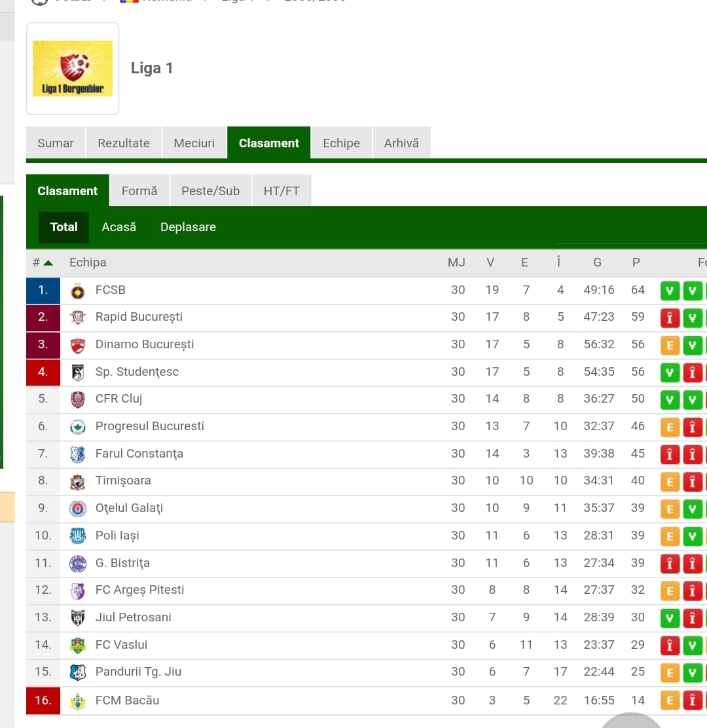Click the Farul Constanța crest icon
Image resolution: width=707 pixels, height=728 pixels.
(77, 454)
